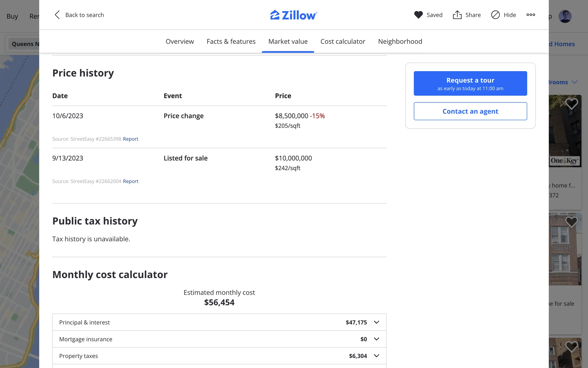Click Contact an agent button
The width and height of the screenshot is (588, 368).
(x=470, y=111)
